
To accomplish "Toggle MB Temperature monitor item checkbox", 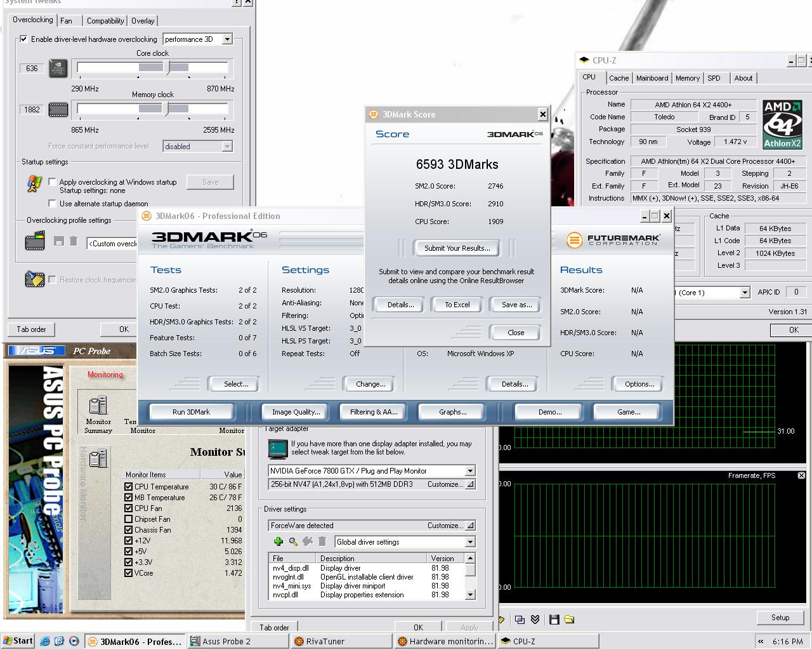I will [129, 498].
